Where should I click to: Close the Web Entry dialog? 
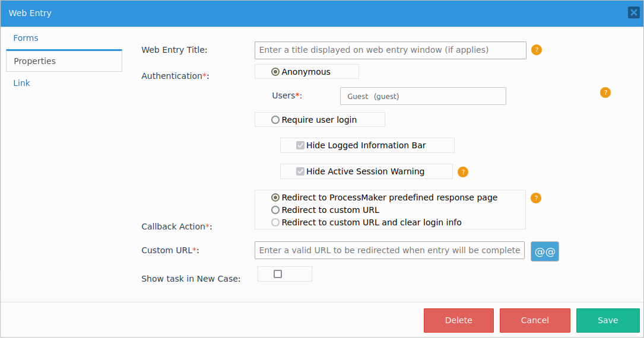click(633, 12)
